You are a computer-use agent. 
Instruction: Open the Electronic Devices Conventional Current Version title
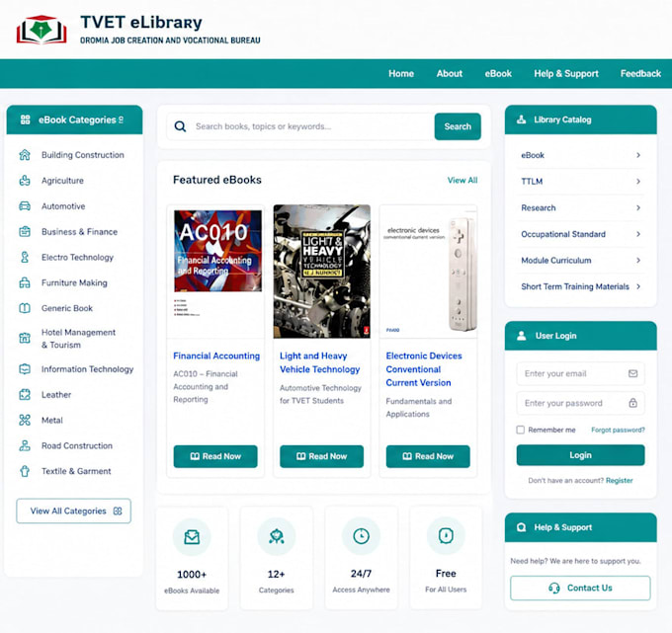(x=424, y=369)
